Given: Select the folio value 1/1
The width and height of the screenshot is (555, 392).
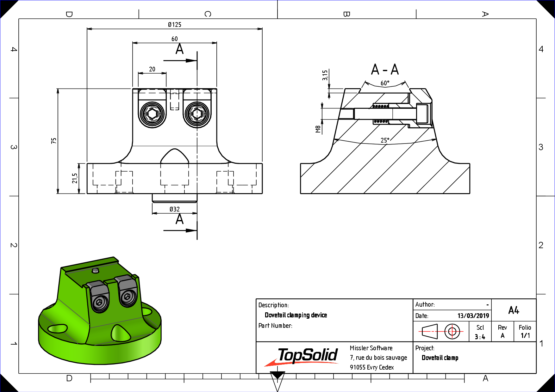Looking at the screenshot, I should click(x=526, y=336).
